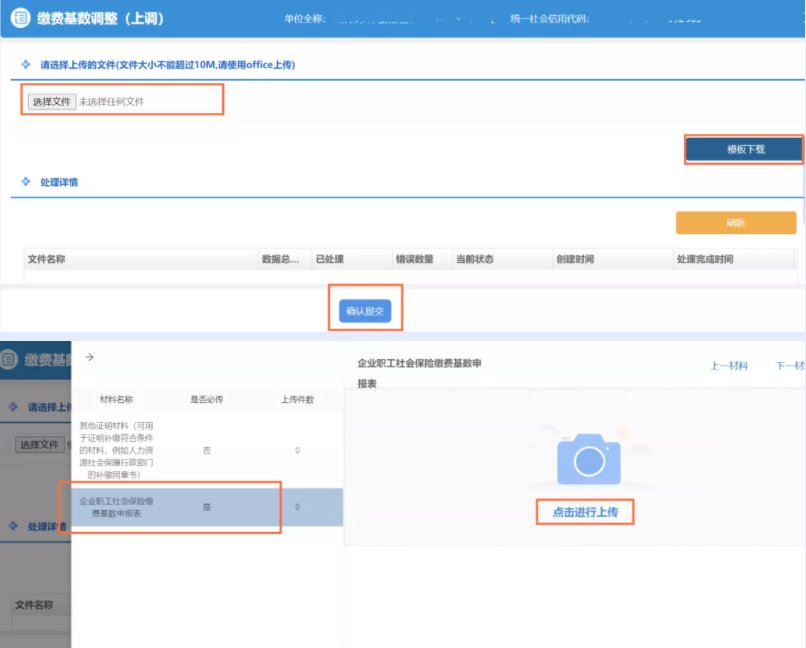Image resolution: width=806 pixels, height=648 pixels.
Task: Select the 企业职工社会保险缴费基数申报表 row
Action: coord(170,507)
